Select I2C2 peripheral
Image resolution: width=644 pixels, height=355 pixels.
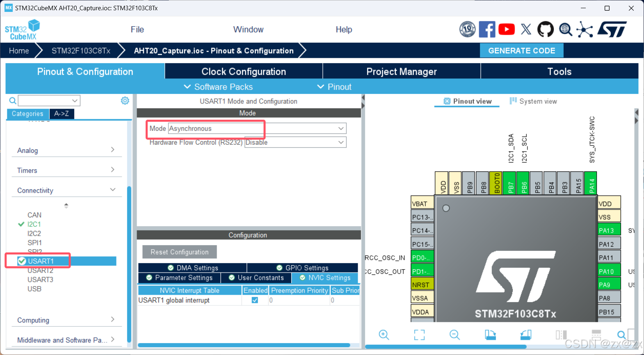(x=34, y=233)
